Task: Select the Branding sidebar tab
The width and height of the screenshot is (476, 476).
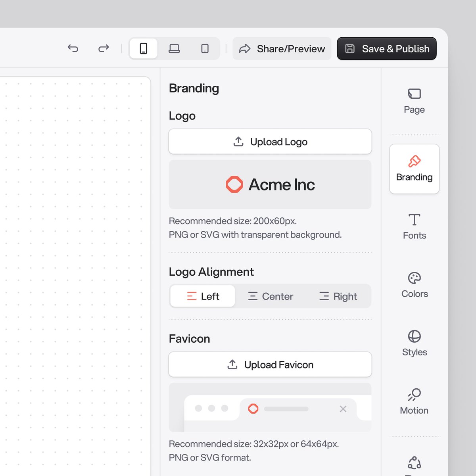Action: 414,169
